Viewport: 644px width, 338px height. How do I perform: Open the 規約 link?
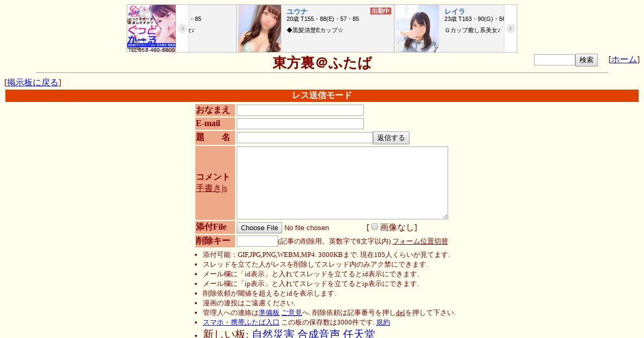click(383, 322)
